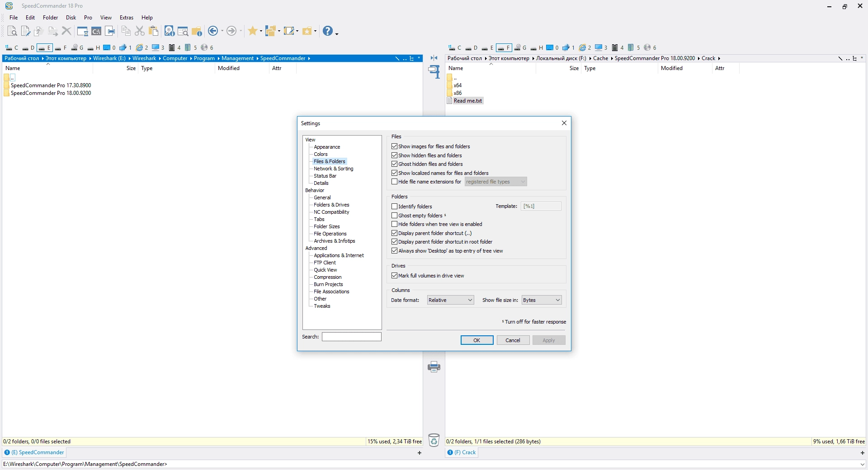Screen dimensions: 868x470
Task: Click the Paste clipboard toolbar icon
Action: click(154, 31)
